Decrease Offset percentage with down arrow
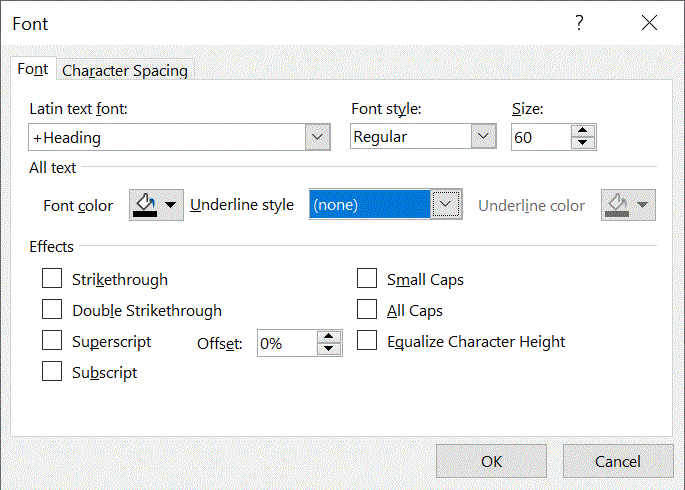Screen dimensions: 685x490 coord(329,350)
